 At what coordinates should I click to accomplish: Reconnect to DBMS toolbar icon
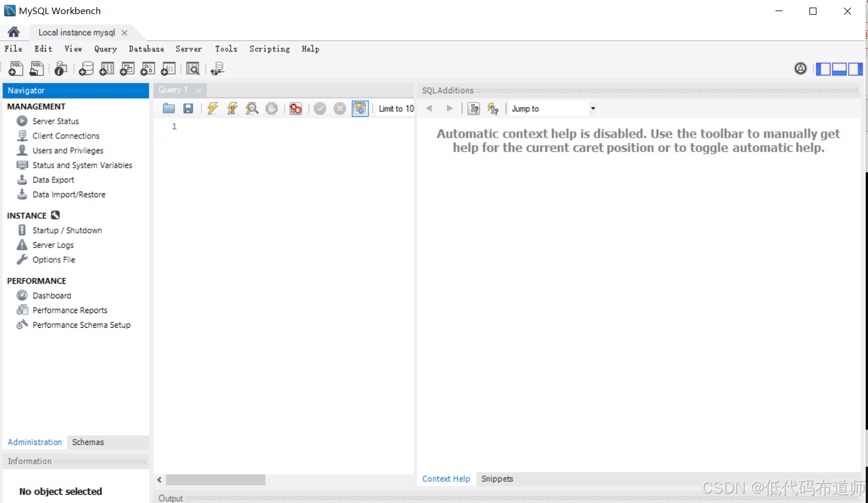pos(217,69)
